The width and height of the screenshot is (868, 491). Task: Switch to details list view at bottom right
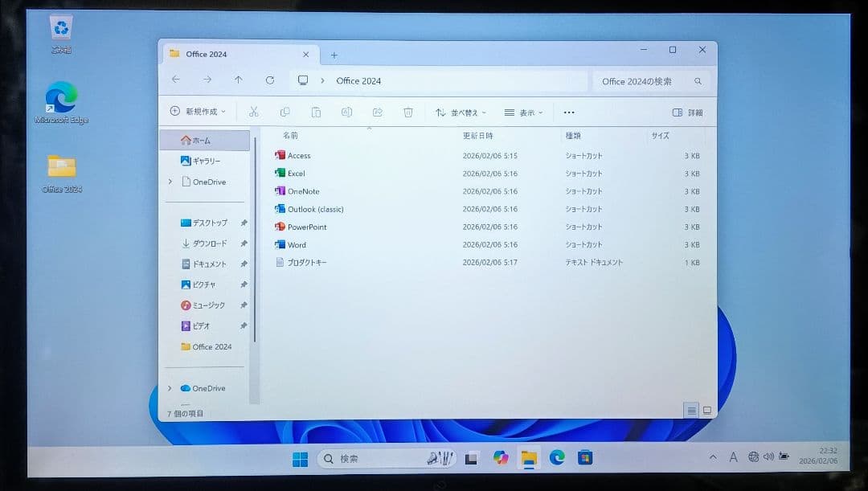(691, 410)
